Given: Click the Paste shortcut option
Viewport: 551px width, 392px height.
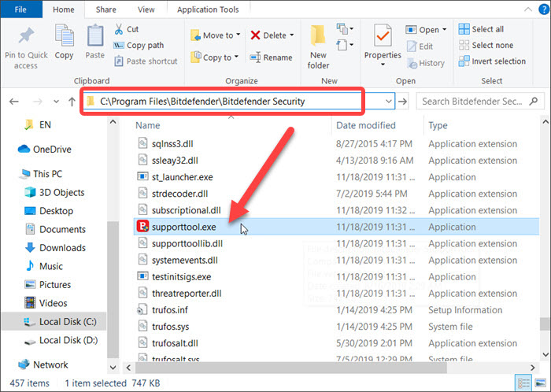Looking at the screenshot, I should coord(146,61).
